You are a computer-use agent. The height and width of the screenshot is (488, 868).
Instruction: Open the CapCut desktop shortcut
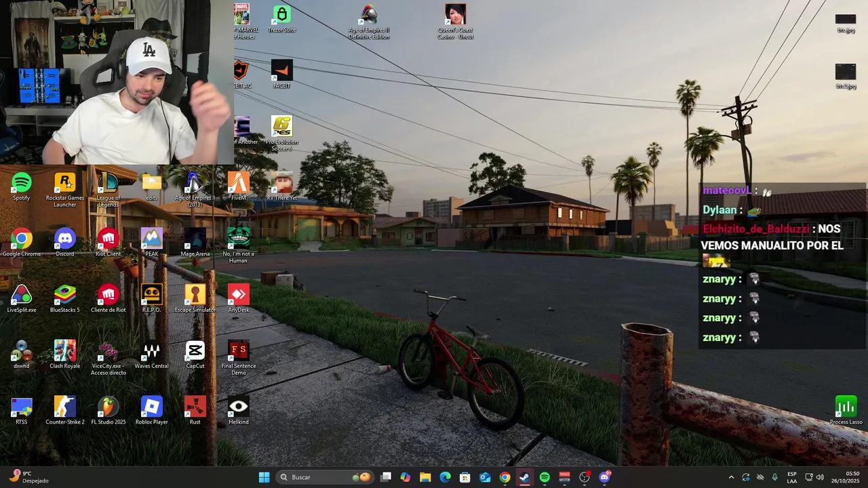(195, 355)
